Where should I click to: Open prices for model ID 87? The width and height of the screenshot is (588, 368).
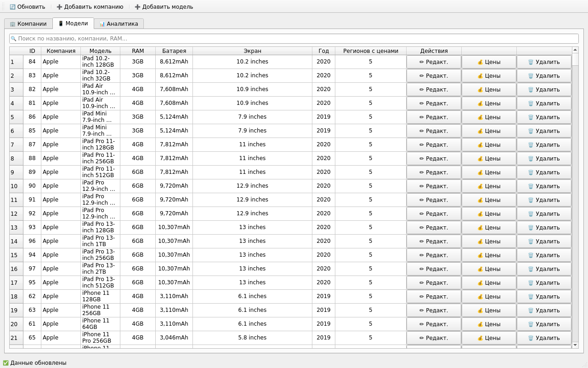[489, 145]
